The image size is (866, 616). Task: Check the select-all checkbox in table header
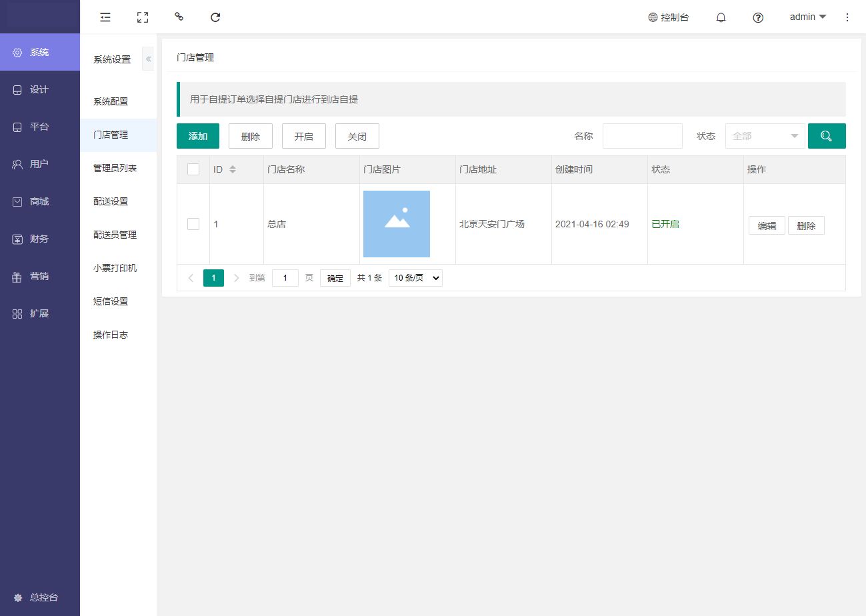[x=193, y=169]
